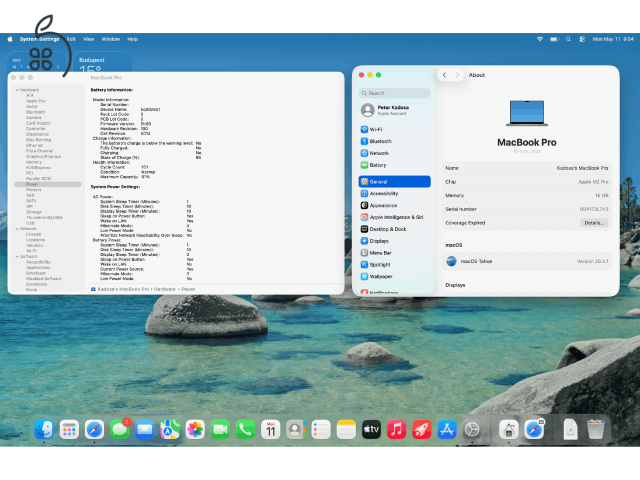Select Graphics/Displays in System Information sidebar

44,156
